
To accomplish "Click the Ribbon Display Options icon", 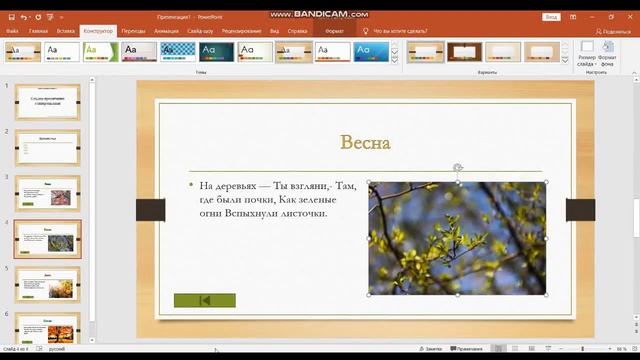I will (x=573, y=17).
